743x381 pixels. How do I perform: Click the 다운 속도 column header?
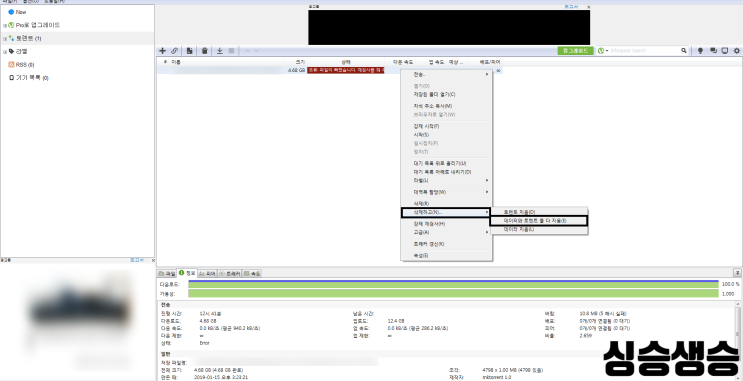pyautogui.click(x=403, y=62)
